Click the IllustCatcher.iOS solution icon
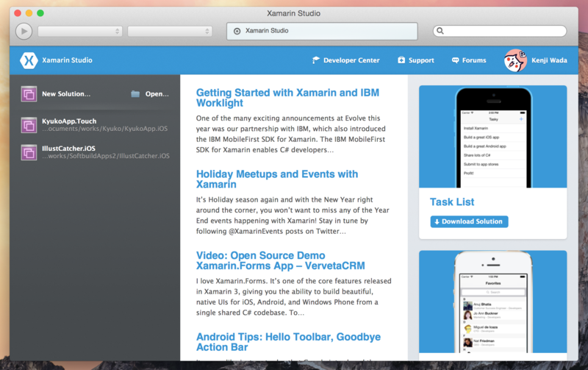The image size is (588, 370). pos(29,152)
